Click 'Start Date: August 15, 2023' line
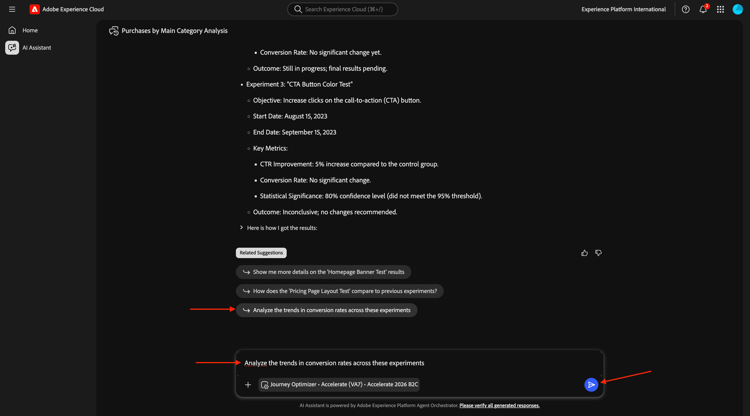This screenshot has width=750, height=416. pos(290,116)
